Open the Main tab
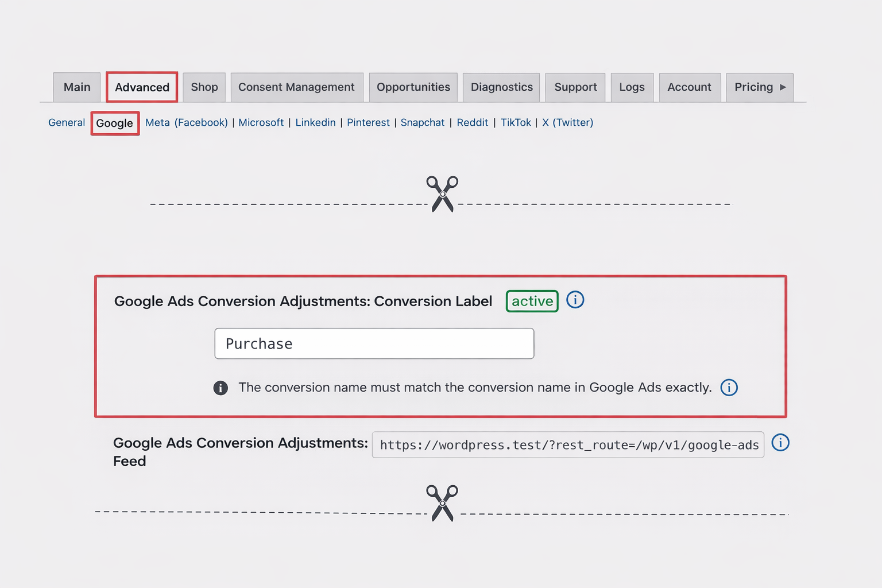This screenshot has height=588, width=882. click(76, 87)
